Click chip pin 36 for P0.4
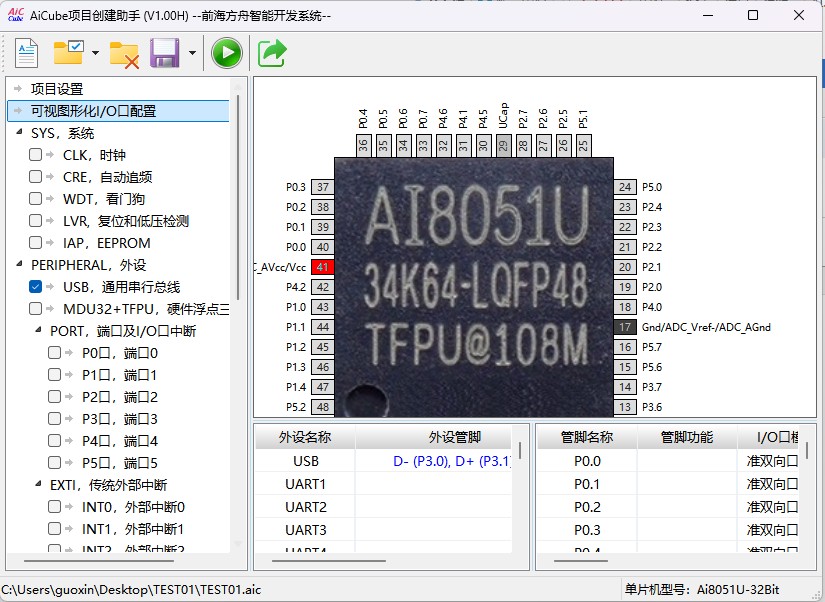Viewport: 825px width, 602px height. (x=363, y=145)
